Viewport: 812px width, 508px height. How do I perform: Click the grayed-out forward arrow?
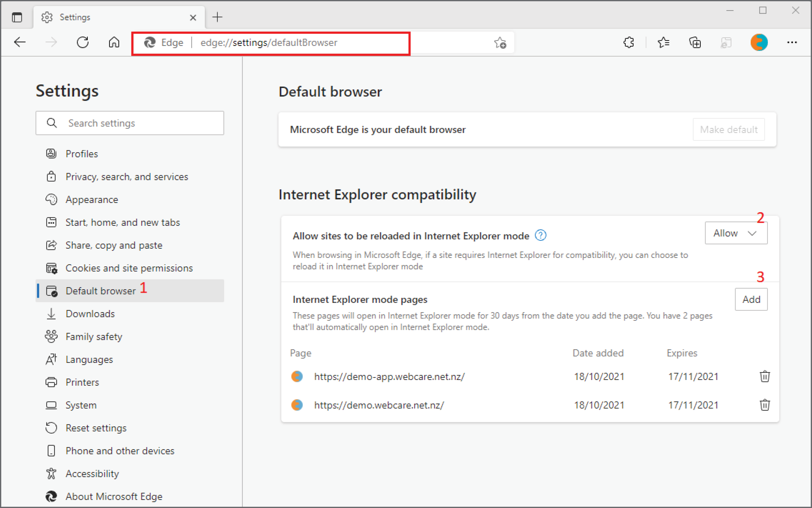pyautogui.click(x=51, y=42)
